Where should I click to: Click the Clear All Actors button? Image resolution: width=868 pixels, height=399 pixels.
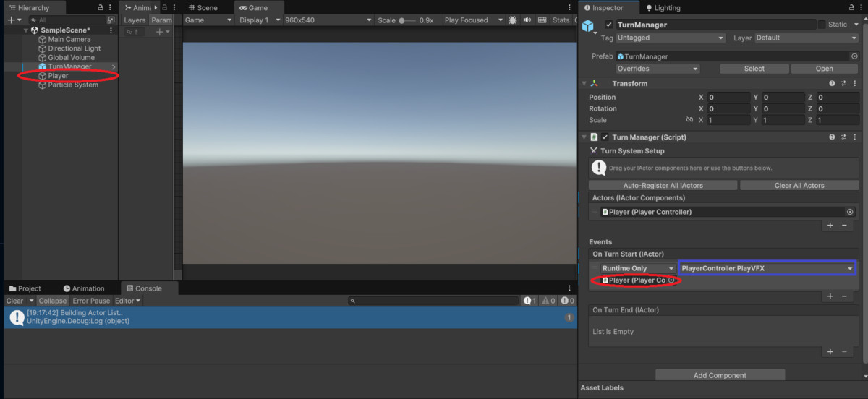coord(799,185)
